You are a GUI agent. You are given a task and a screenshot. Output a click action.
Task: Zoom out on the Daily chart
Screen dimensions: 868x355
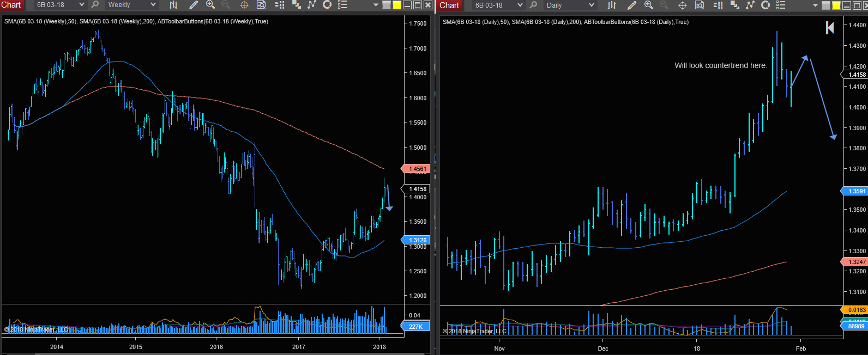coord(664,5)
